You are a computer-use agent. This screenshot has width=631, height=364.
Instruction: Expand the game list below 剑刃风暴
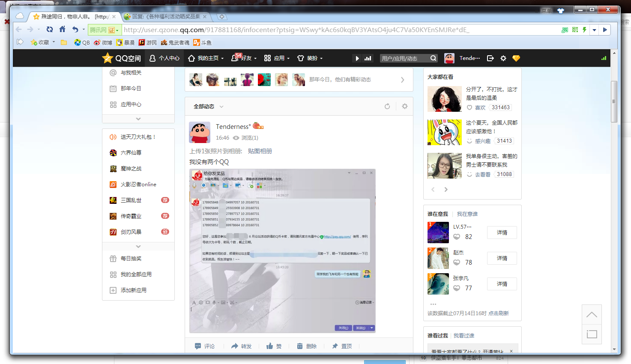pos(138,247)
